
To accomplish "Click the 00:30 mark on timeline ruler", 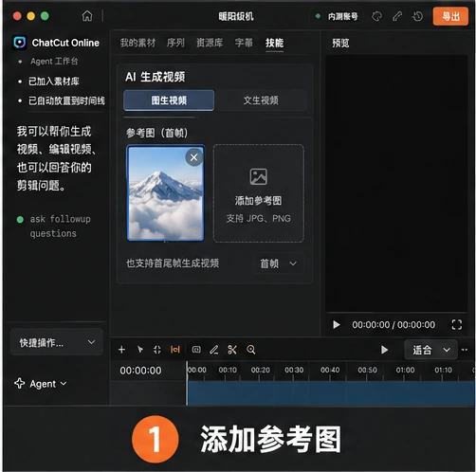I will pyautogui.click(x=294, y=370).
